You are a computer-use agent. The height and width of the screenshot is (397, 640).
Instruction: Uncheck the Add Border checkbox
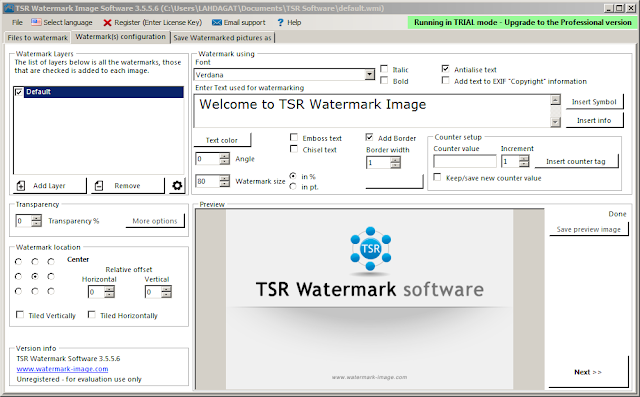pos(369,137)
